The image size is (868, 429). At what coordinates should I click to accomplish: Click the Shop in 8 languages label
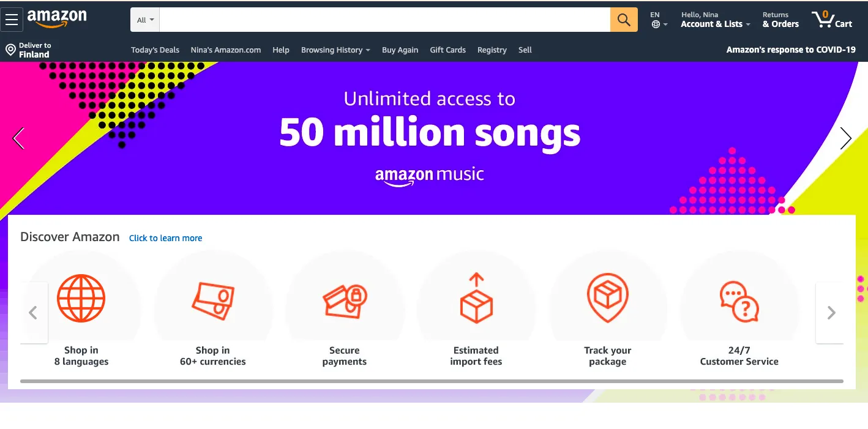(81, 356)
